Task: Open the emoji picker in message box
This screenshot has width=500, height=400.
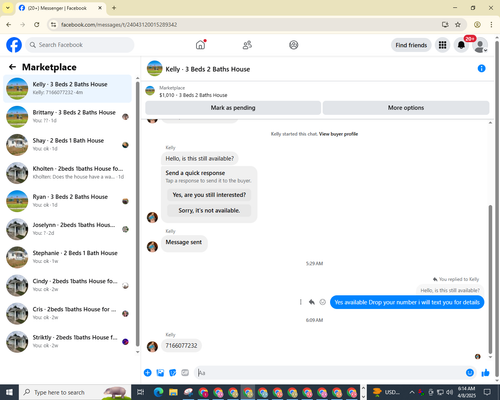Action: coord(470,373)
